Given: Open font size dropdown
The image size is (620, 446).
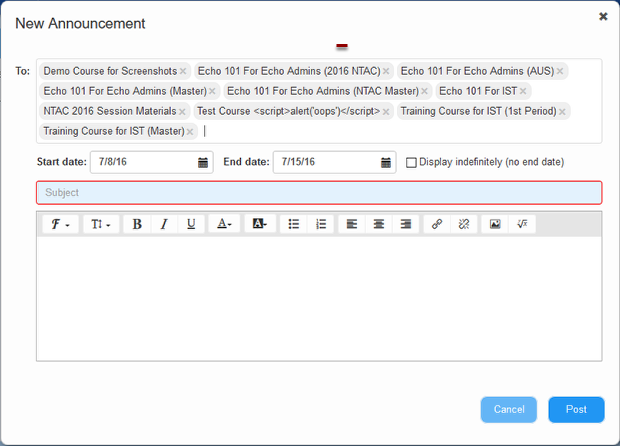Looking at the screenshot, I should 101,224.
